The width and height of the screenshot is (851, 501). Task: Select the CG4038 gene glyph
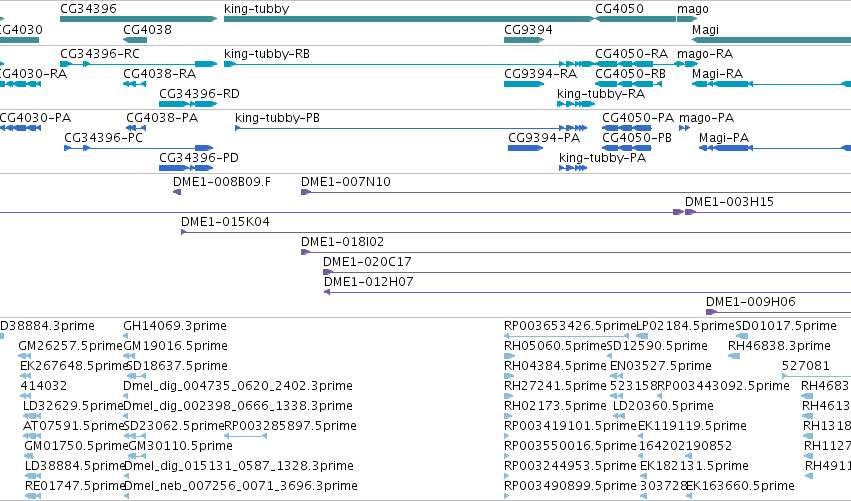pos(135,40)
